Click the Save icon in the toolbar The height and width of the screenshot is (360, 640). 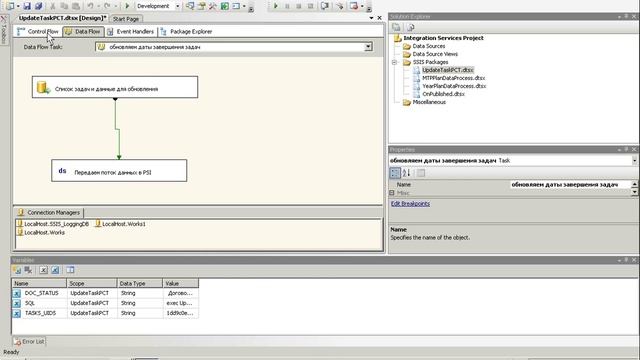coord(27,6)
